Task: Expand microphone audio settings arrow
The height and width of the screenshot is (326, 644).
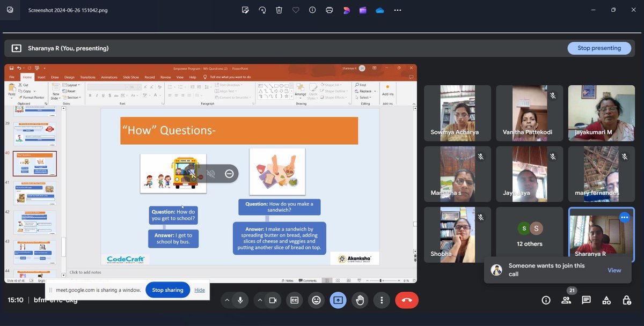Action: click(227, 300)
